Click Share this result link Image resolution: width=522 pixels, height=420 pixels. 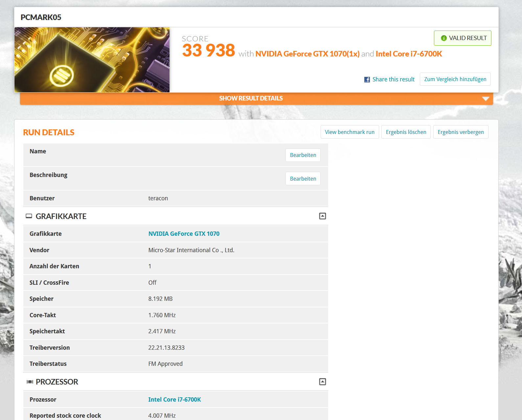click(393, 79)
